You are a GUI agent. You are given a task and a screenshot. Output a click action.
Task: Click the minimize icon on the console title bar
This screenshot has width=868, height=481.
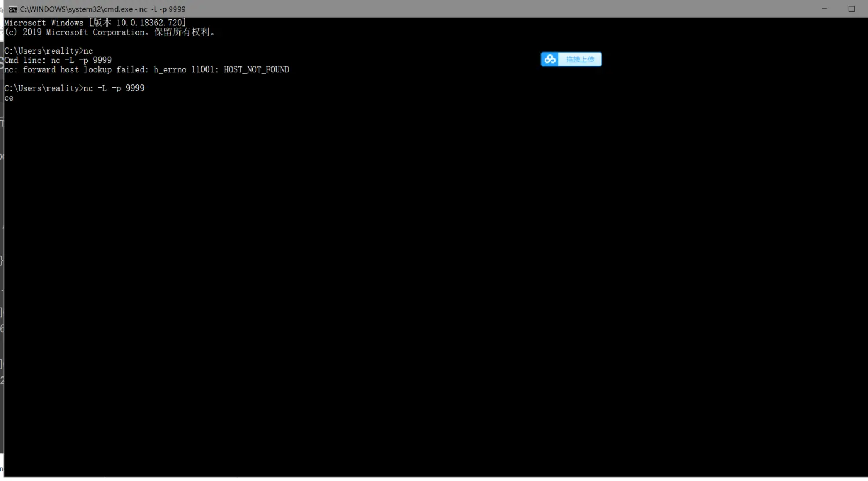point(824,9)
